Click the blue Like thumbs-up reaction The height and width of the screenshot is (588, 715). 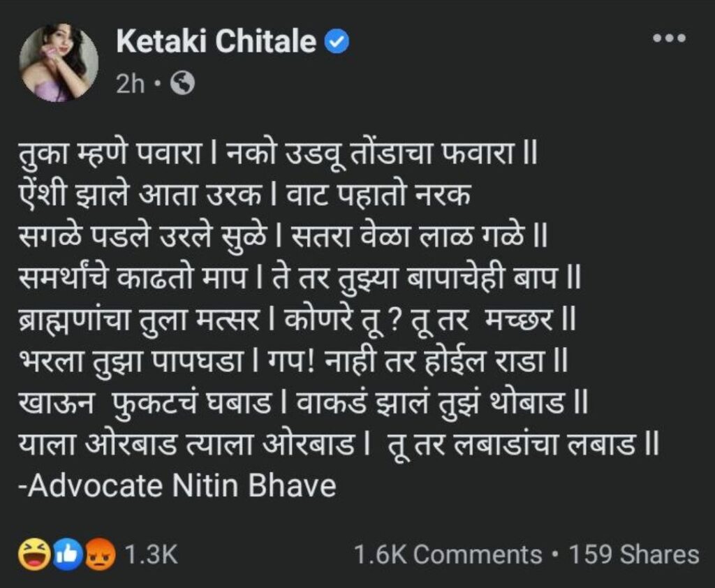tap(67, 554)
